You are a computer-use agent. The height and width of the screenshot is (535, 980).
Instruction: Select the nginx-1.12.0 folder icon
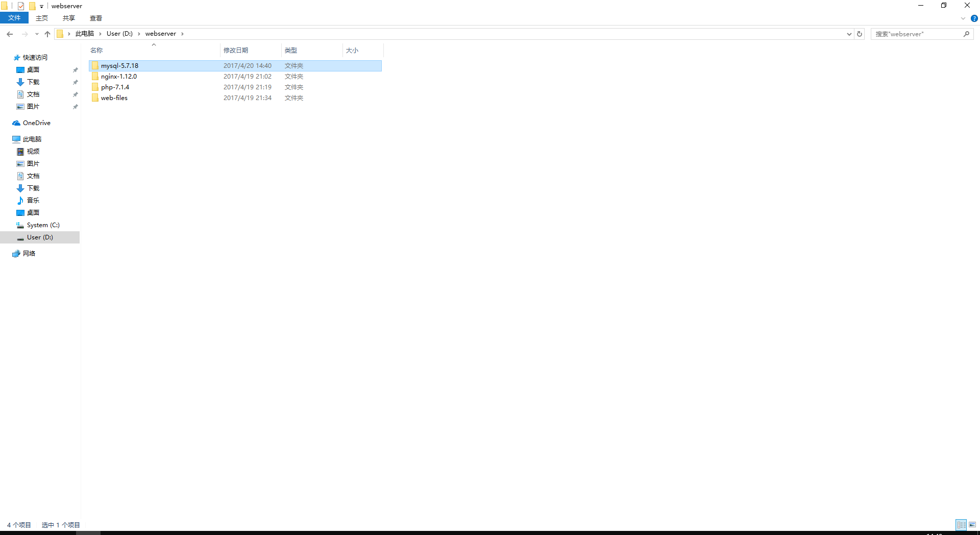click(x=95, y=77)
